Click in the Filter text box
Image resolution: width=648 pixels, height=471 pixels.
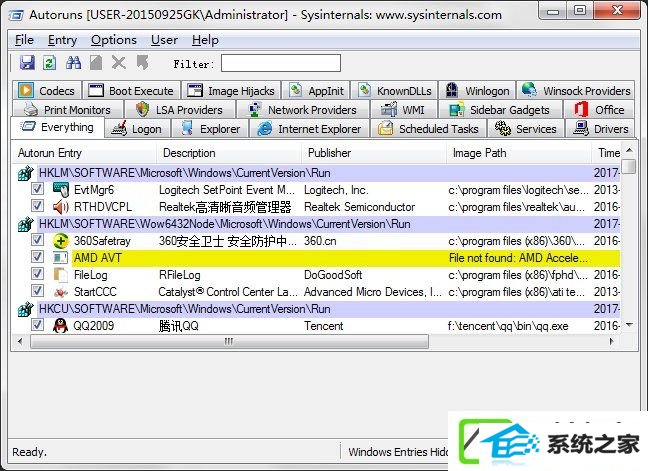[x=281, y=63]
